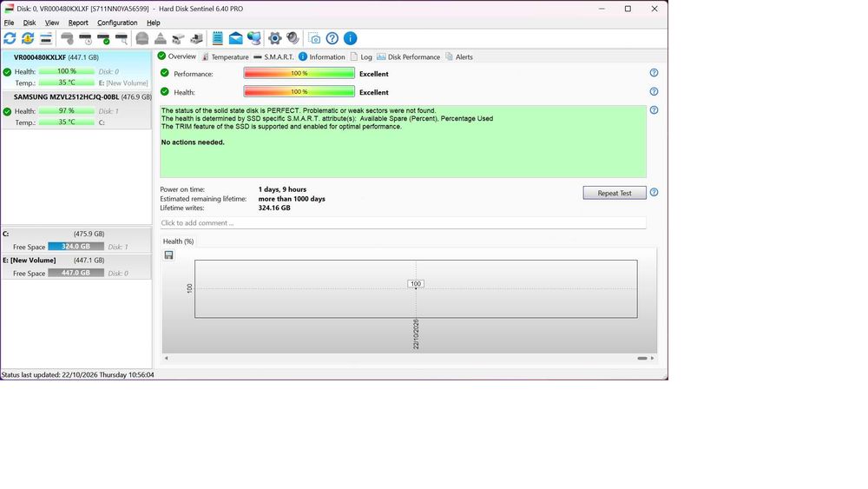Click the 22/10/2026 date label on graph
The width and height of the screenshot is (868, 489).
[x=416, y=334]
